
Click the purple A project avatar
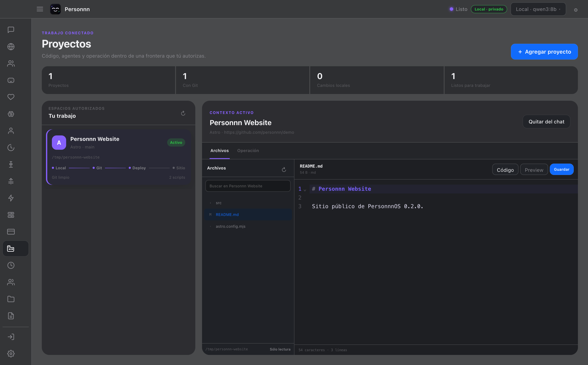(59, 143)
